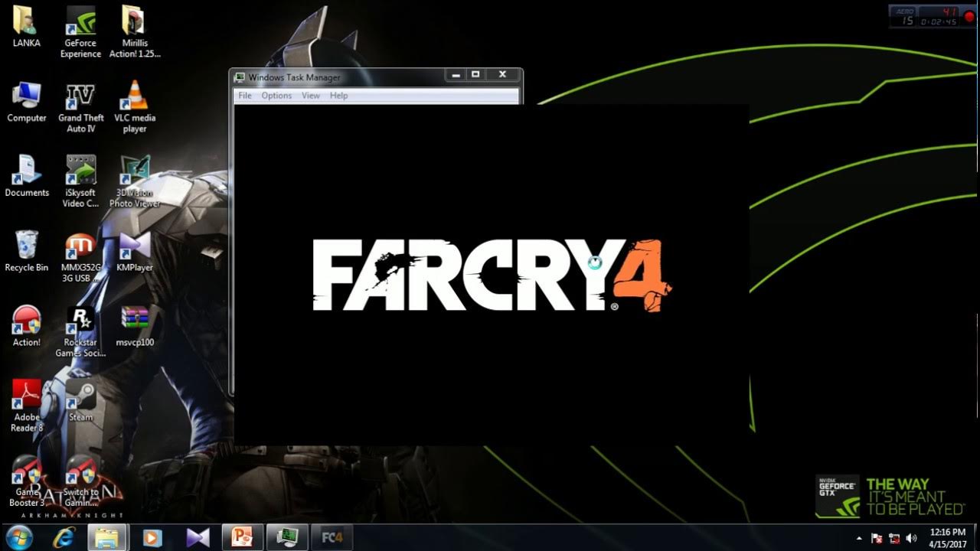980x551 pixels.
Task: Click the Far Cry 4 splash logo
Action: (x=493, y=275)
